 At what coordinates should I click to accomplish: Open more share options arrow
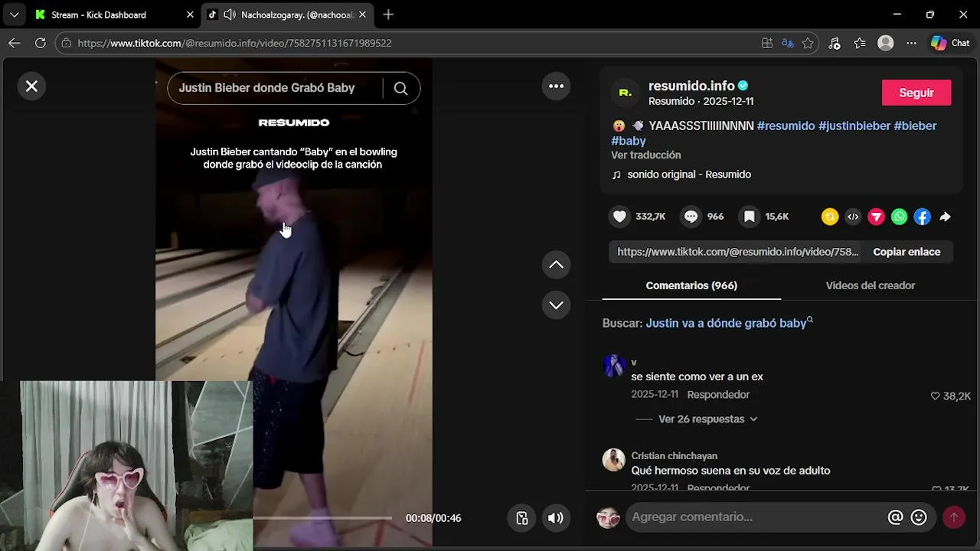pos(946,217)
